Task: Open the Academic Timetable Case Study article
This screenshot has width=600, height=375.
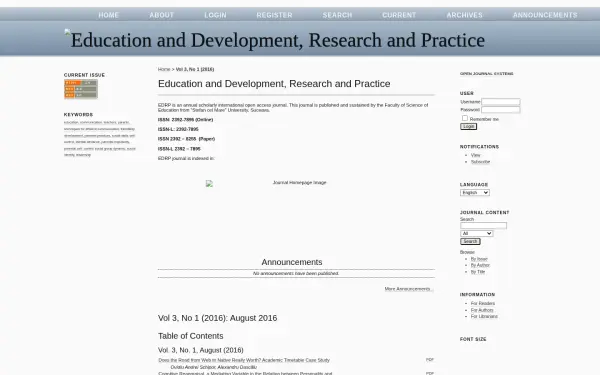Action: pos(244,360)
